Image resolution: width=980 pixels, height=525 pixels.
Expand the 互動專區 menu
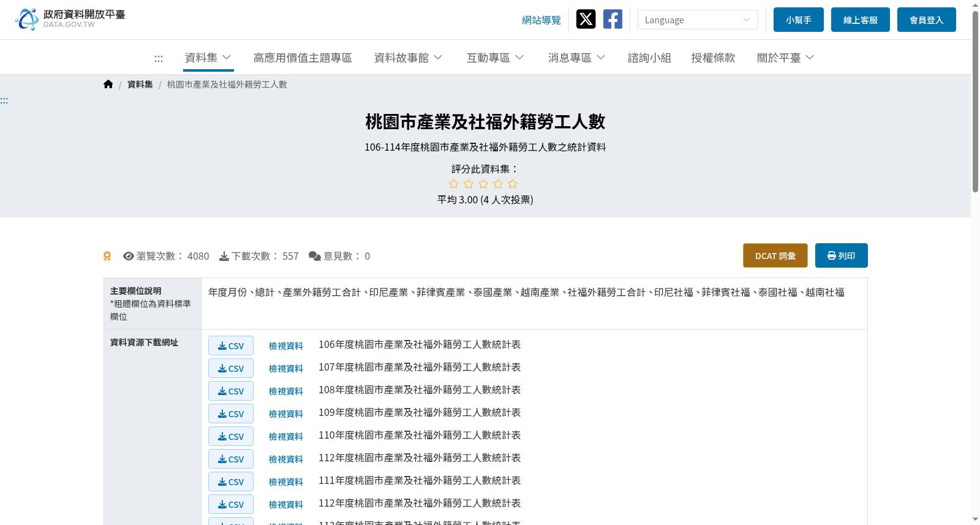pyautogui.click(x=495, y=58)
